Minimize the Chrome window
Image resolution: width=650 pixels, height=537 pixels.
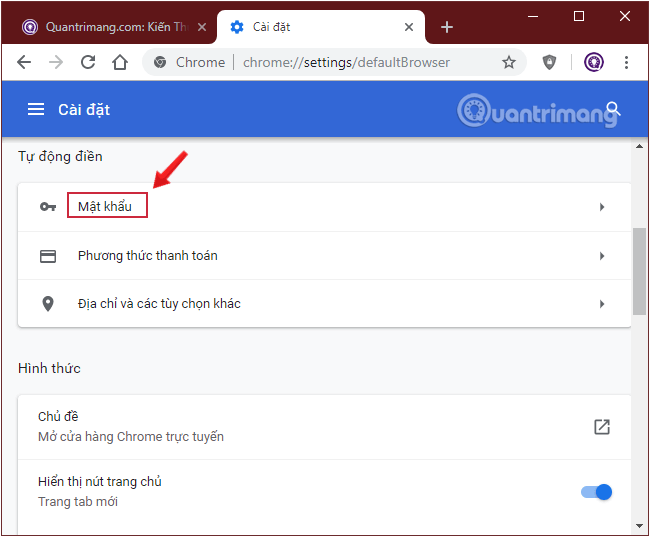click(x=533, y=17)
